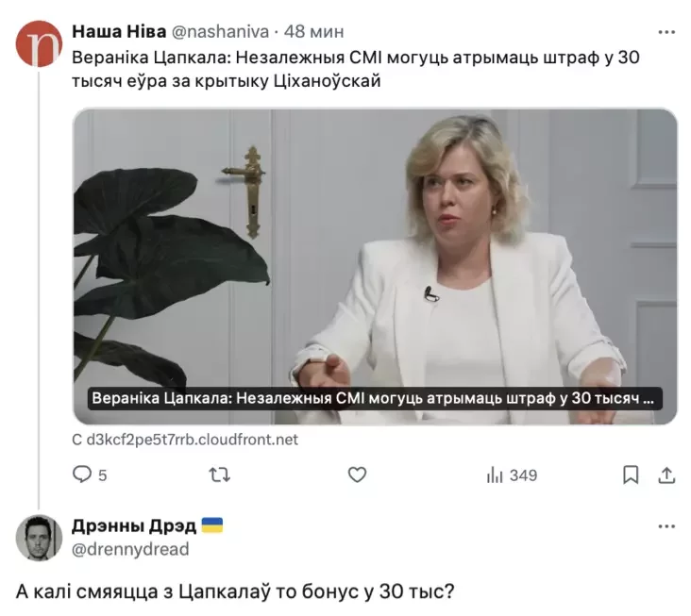
Task: Open the Наша Ніва display name
Action: 119,32
